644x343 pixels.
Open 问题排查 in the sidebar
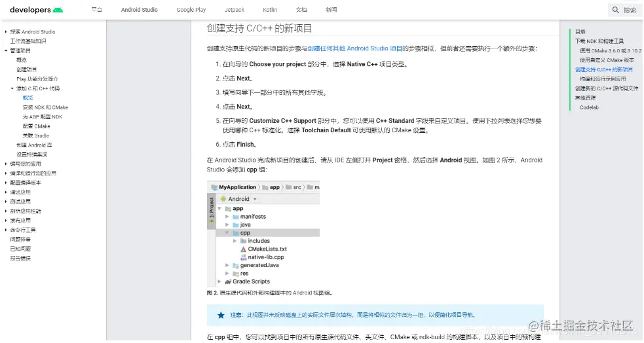point(20,239)
